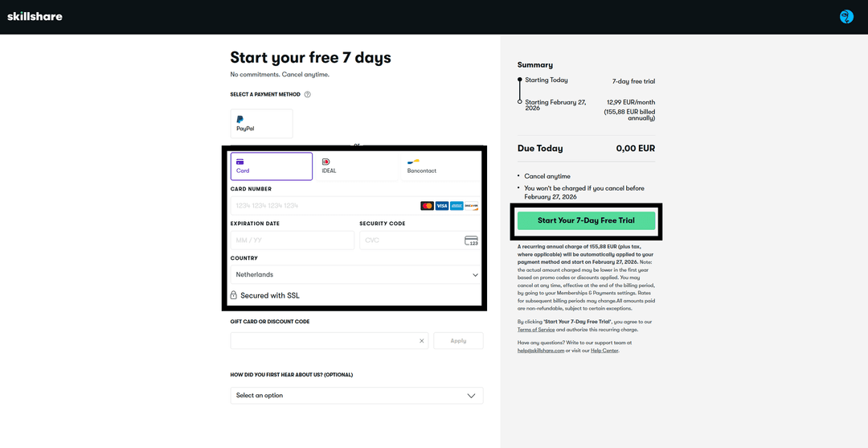
Task: Click the expiration date field
Action: pos(292,240)
